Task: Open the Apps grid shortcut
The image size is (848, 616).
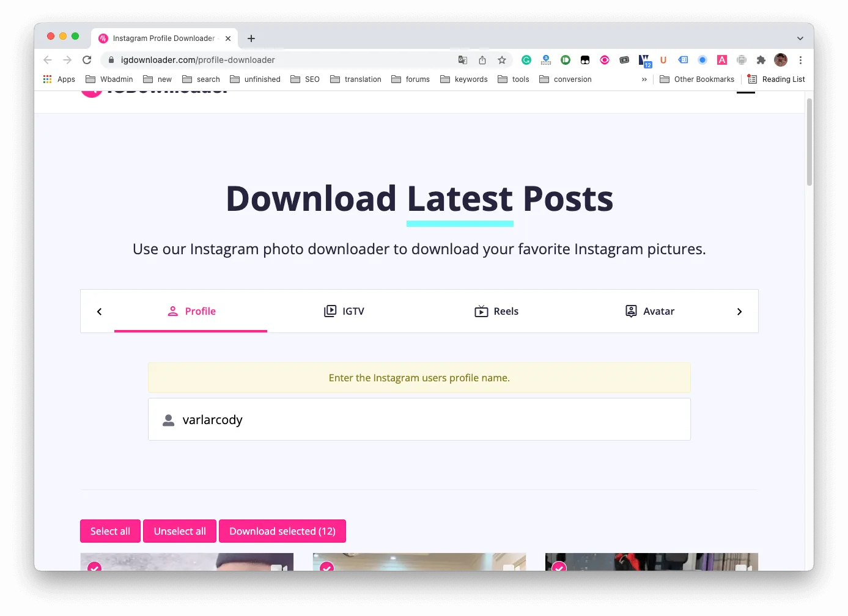Action: (x=59, y=79)
